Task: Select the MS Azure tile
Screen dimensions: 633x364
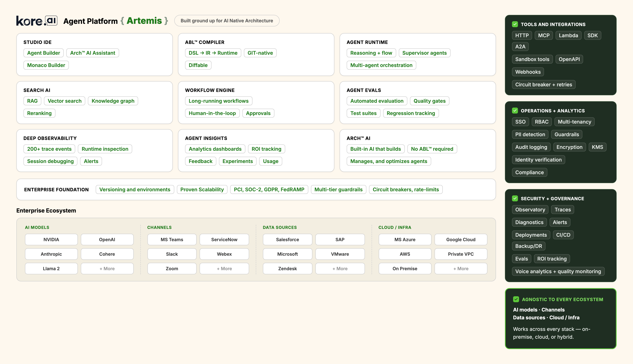Action: 405,240
